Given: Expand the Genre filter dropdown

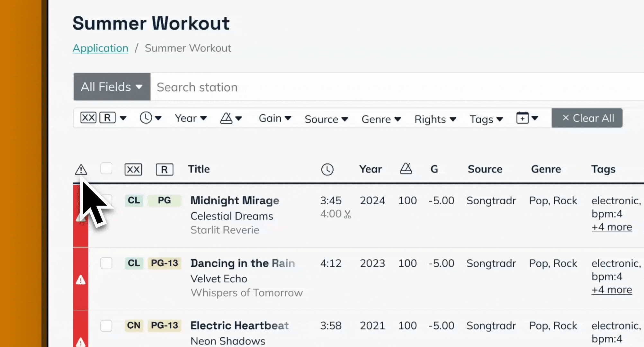Looking at the screenshot, I should click(381, 119).
